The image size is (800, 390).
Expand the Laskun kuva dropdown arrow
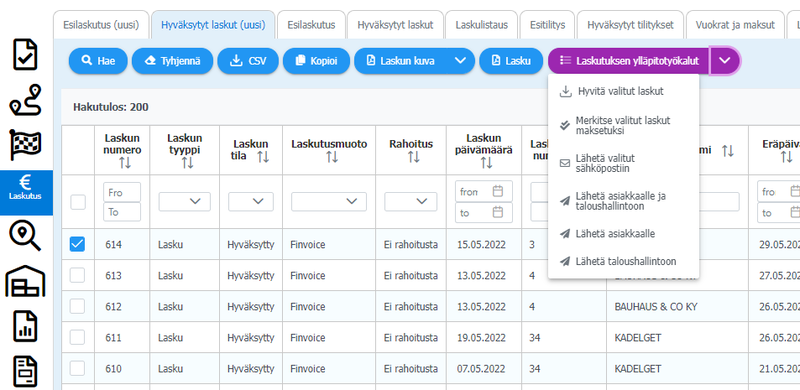click(x=460, y=61)
